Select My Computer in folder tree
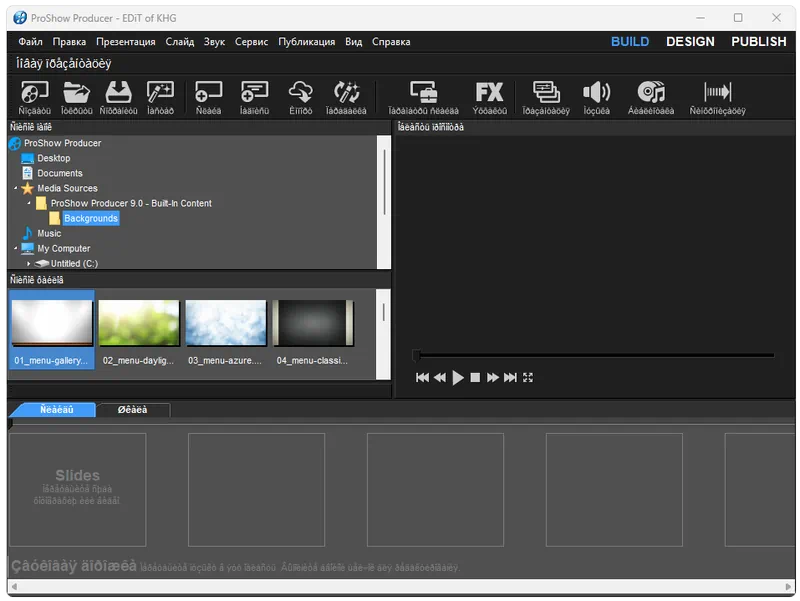 coord(56,248)
